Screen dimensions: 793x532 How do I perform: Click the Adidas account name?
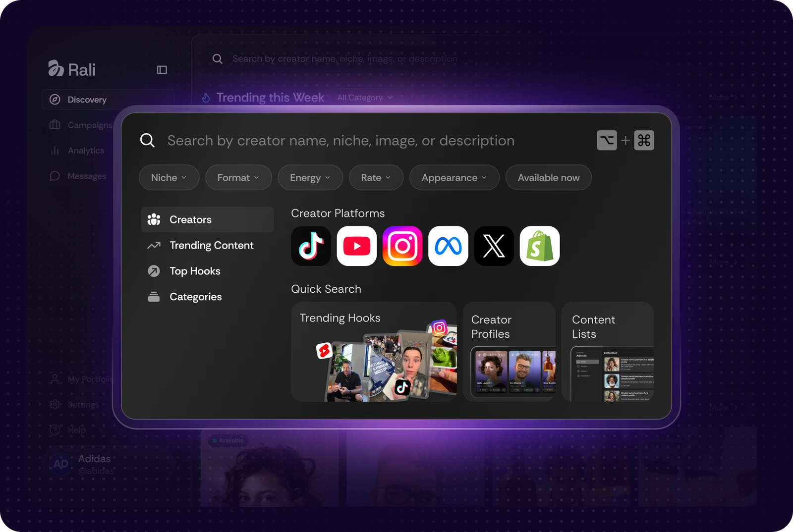94,459
